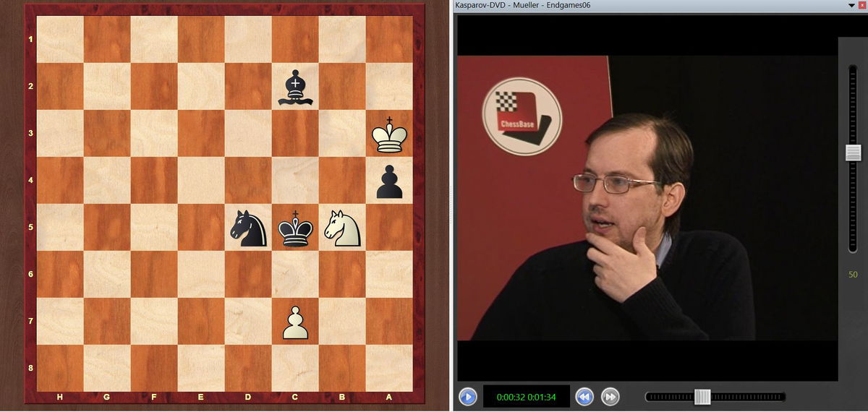
Task: Select the black pawn on a4
Action: pyautogui.click(x=390, y=181)
